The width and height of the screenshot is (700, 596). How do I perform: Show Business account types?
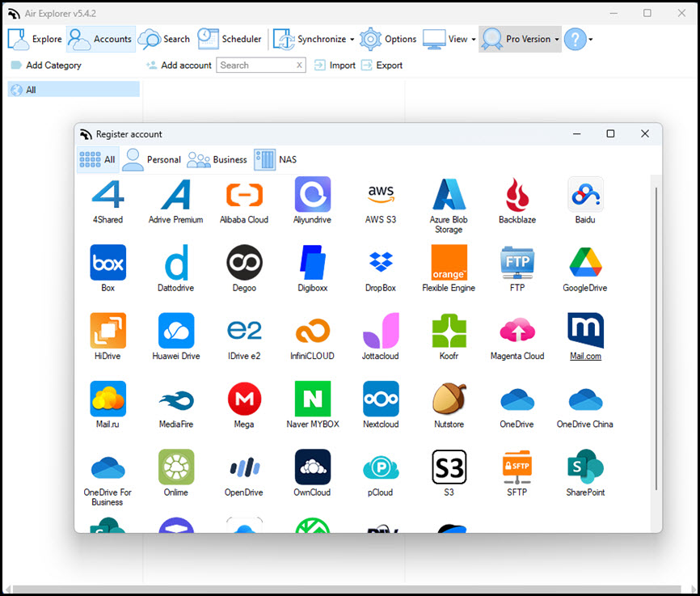pyautogui.click(x=217, y=159)
